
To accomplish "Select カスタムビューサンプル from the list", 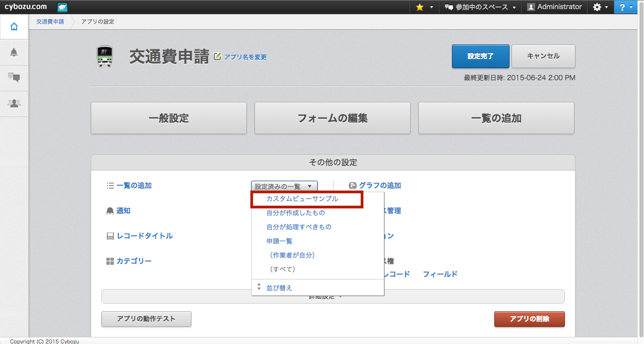I will point(302,199).
